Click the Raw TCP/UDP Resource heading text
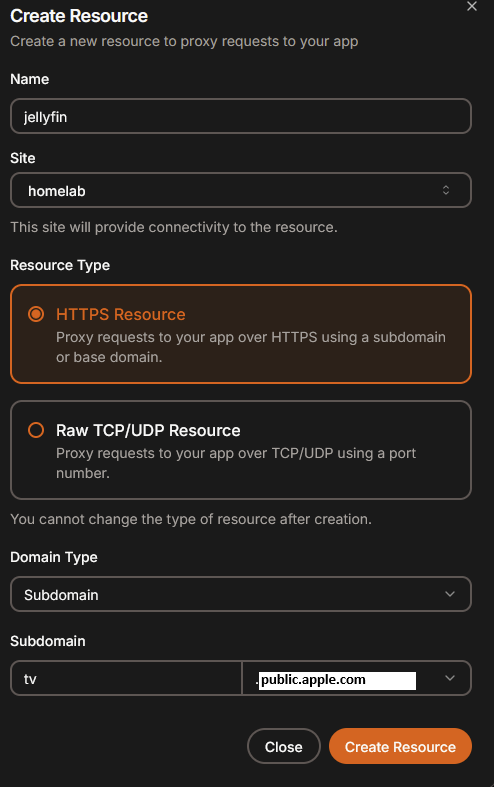Image resolution: width=494 pixels, height=787 pixels. [x=148, y=430]
